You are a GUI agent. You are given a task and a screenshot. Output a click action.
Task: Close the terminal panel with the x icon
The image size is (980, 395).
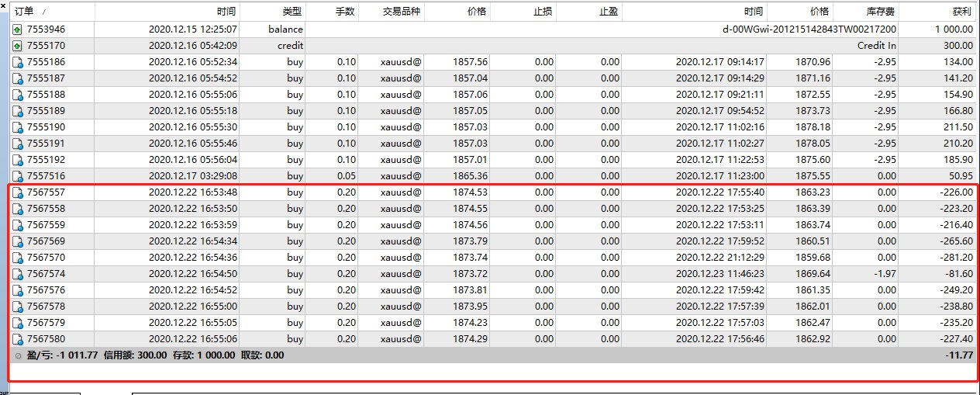point(4,6)
